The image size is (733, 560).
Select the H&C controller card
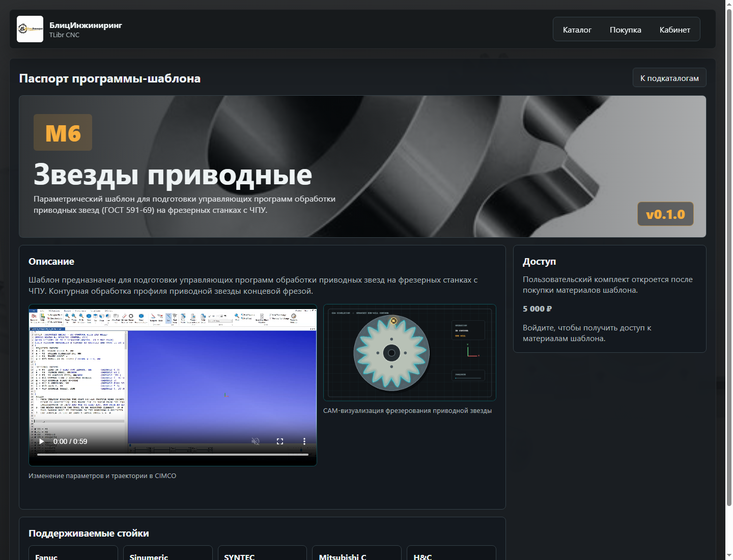[452, 553]
